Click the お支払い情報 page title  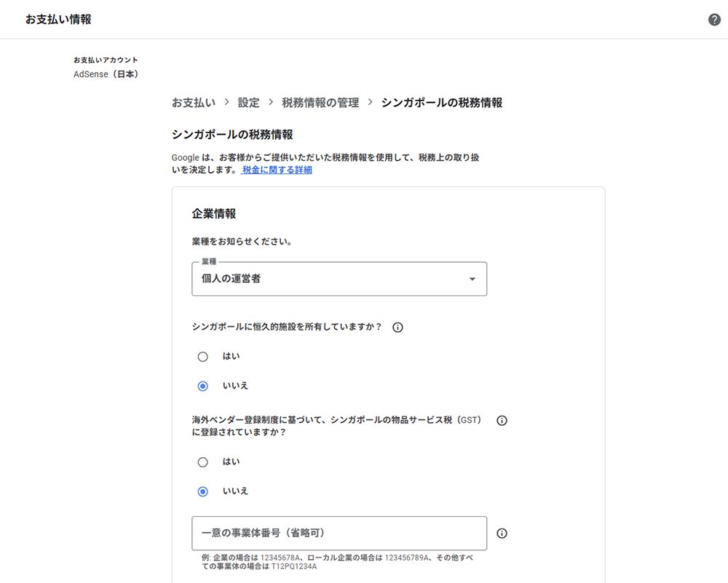(x=58, y=20)
